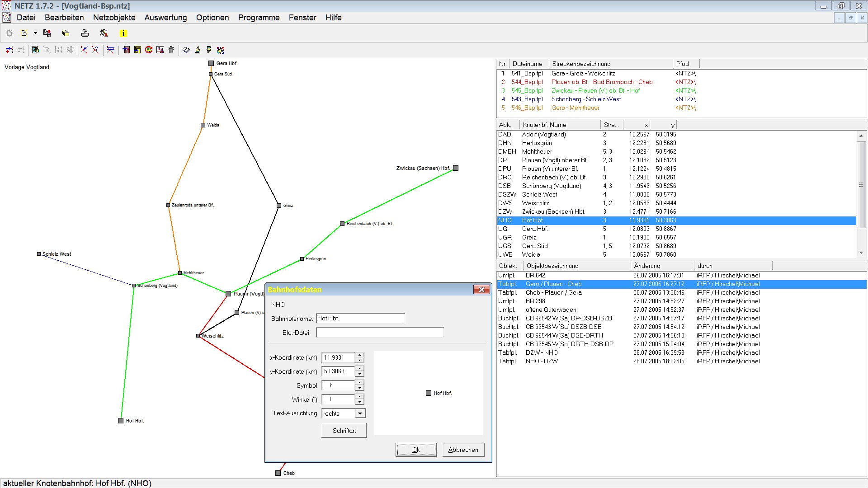Click in the Bfo.-Datei input field
Screen dimensions: 868x488
pyautogui.click(x=380, y=333)
